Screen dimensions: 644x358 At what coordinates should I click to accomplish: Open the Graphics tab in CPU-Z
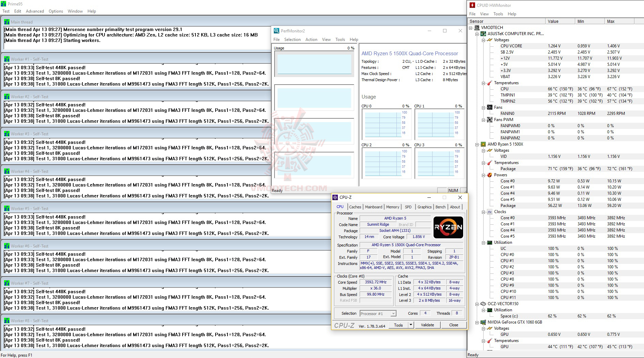[x=424, y=207]
